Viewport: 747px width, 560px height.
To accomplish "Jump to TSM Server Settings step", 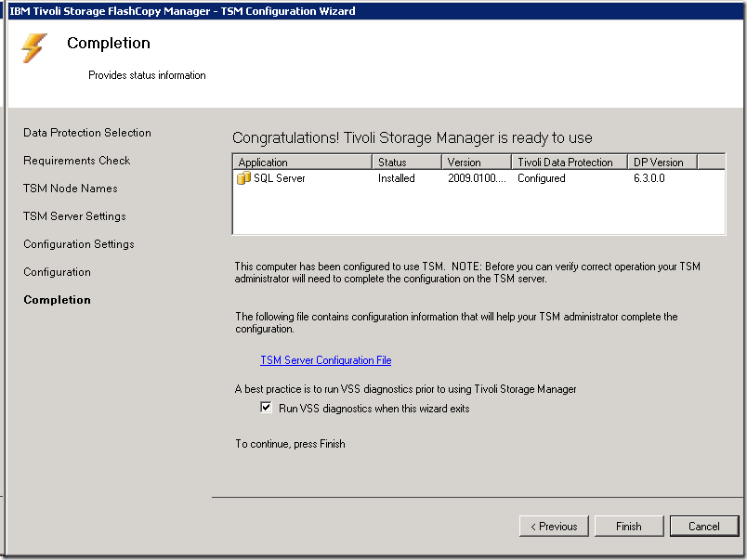I will [x=74, y=216].
